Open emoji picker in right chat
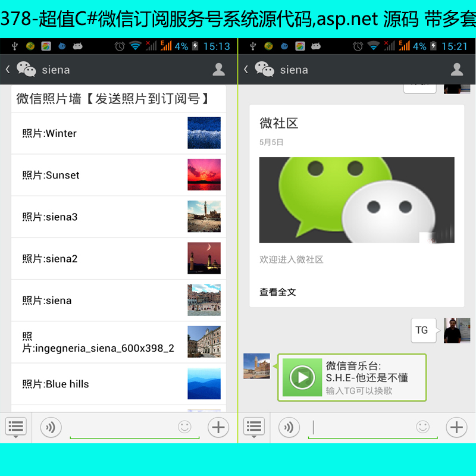Image resolution: width=476 pixels, height=476 pixels. pos(423,427)
